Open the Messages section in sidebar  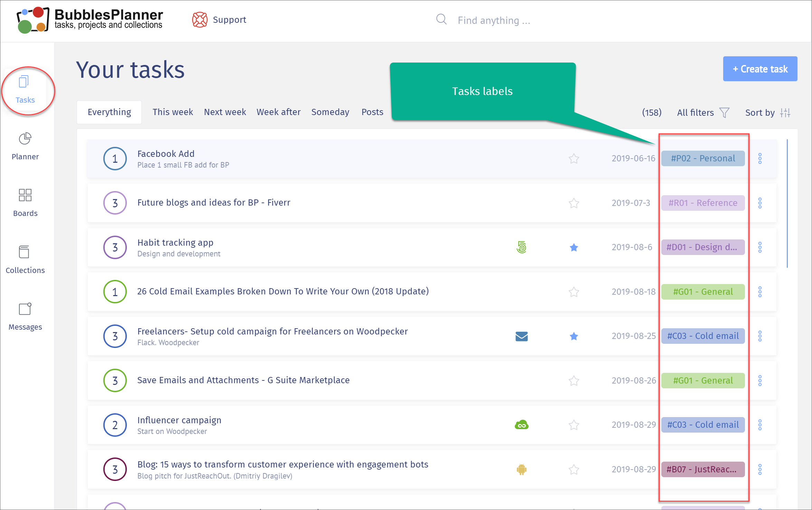(25, 317)
